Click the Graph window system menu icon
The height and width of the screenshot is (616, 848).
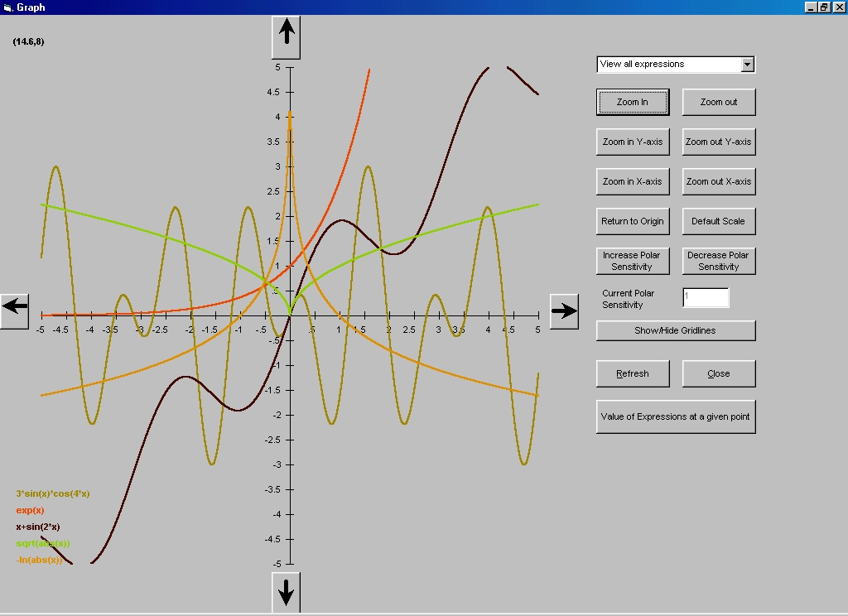[7, 7]
